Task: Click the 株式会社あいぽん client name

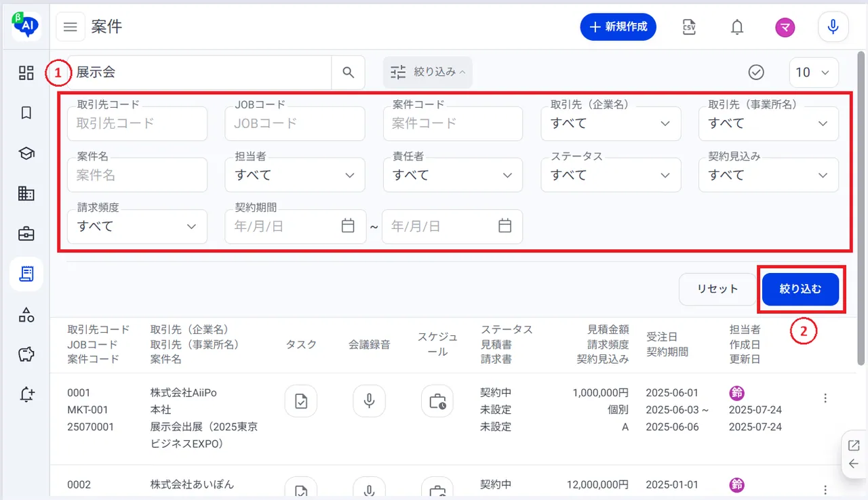Action: pyautogui.click(x=192, y=485)
